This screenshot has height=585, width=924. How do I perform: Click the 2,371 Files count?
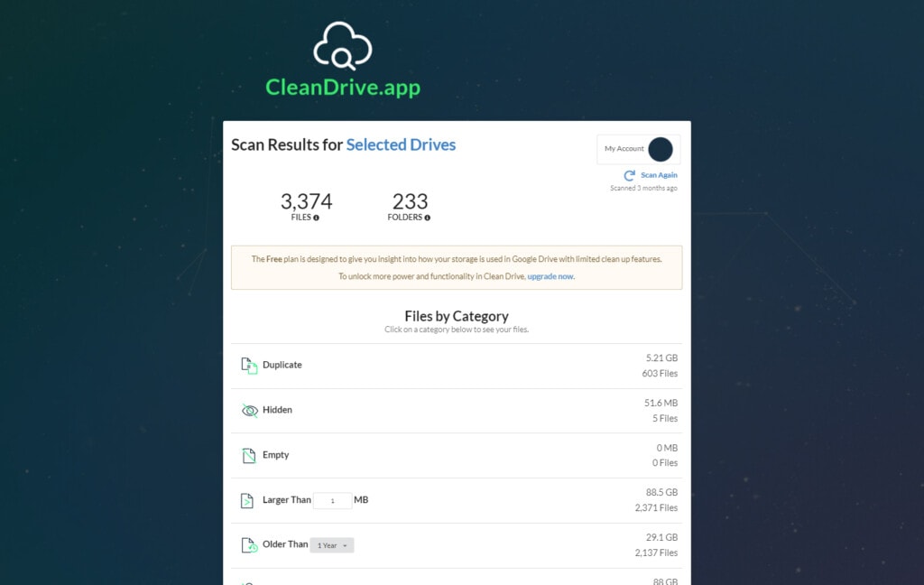(x=657, y=507)
